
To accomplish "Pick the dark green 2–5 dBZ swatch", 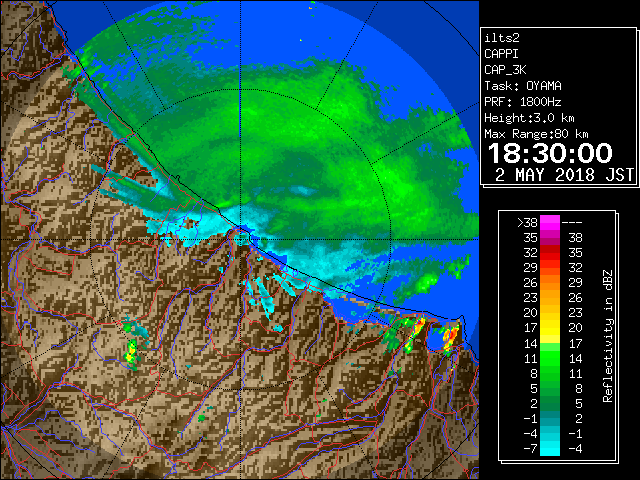I will point(550,404).
